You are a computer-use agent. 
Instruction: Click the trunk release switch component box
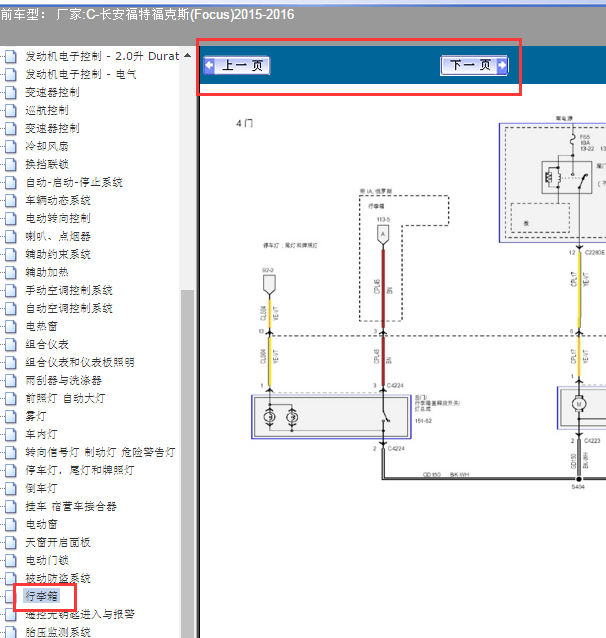(331, 417)
